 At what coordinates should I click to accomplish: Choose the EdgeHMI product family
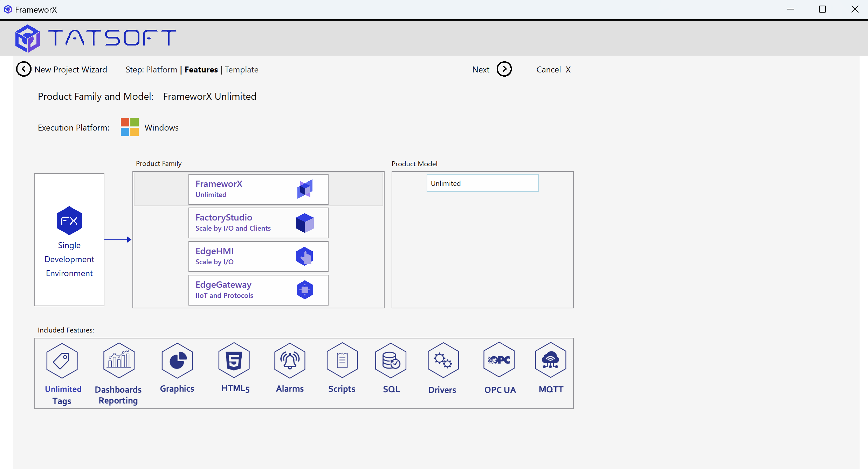point(259,257)
